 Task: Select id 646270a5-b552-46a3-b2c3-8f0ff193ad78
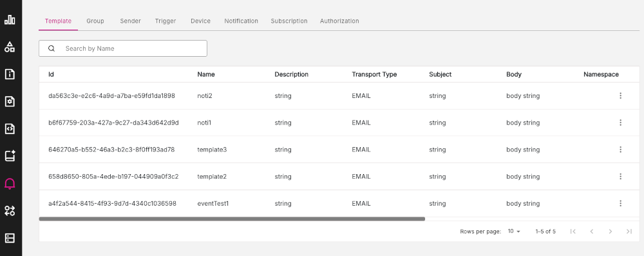pos(111,150)
